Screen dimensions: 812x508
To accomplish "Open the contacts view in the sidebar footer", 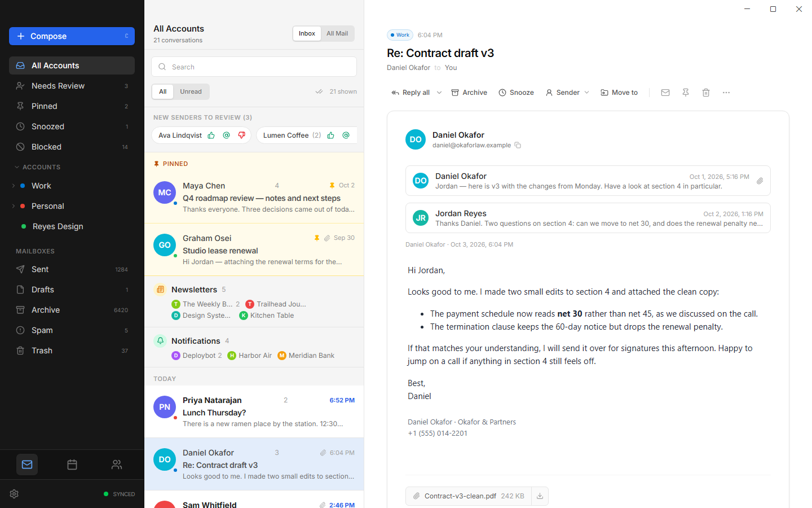I will (x=117, y=465).
